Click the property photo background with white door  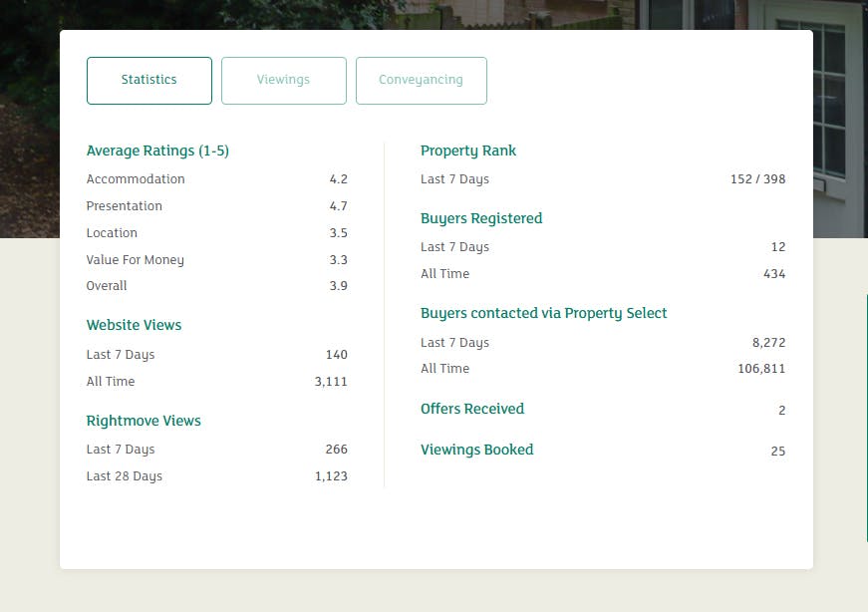[x=840, y=120]
